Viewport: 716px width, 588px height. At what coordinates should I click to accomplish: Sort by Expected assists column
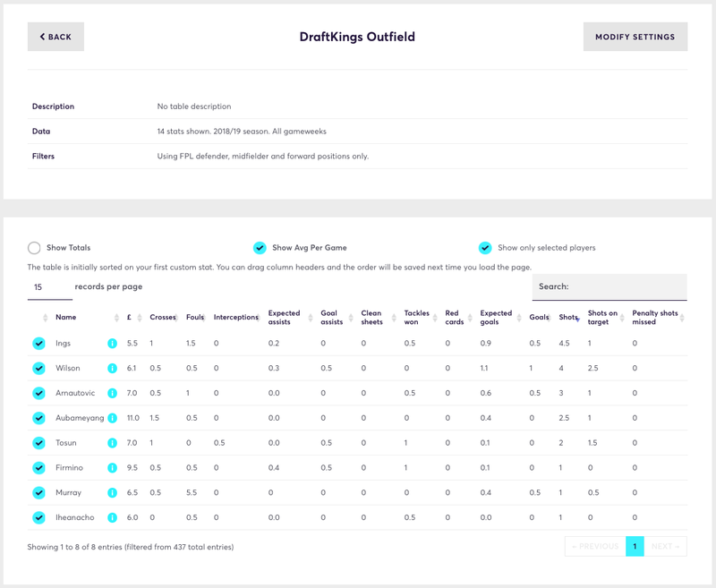coord(290,318)
